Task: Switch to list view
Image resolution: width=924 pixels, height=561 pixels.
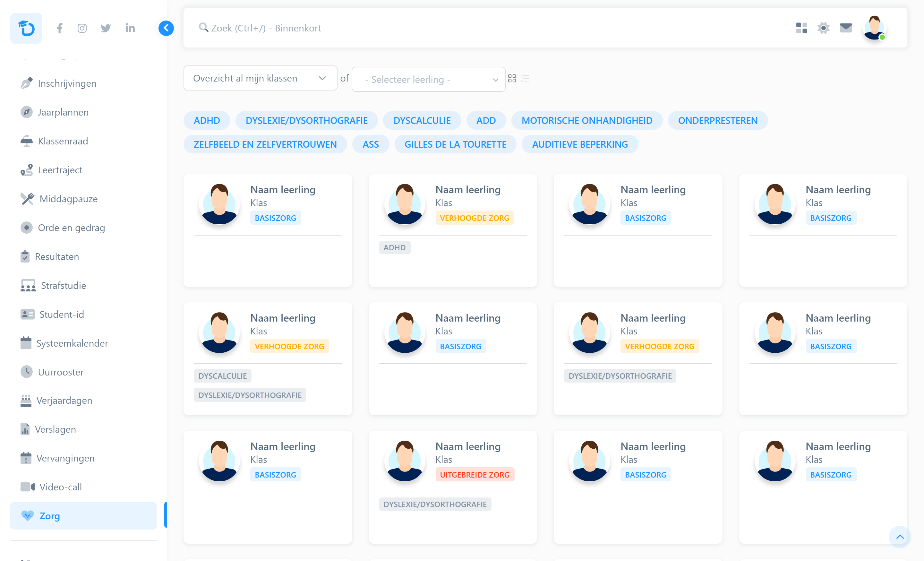Action: pyautogui.click(x=525, y=78)
